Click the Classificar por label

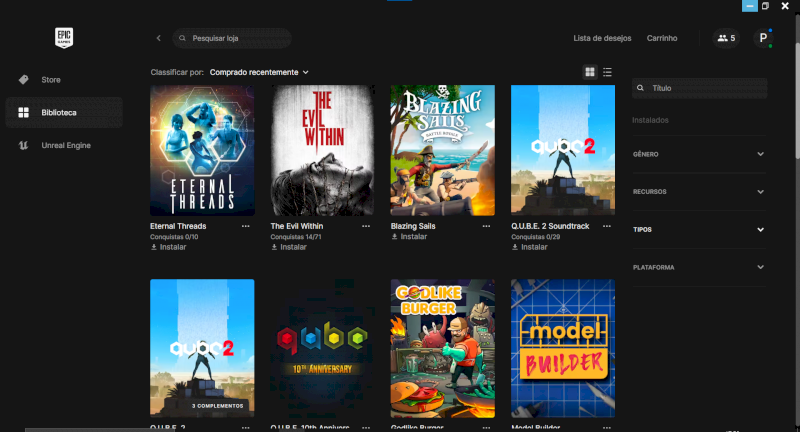pyautogui.click(x=177, y=72)
